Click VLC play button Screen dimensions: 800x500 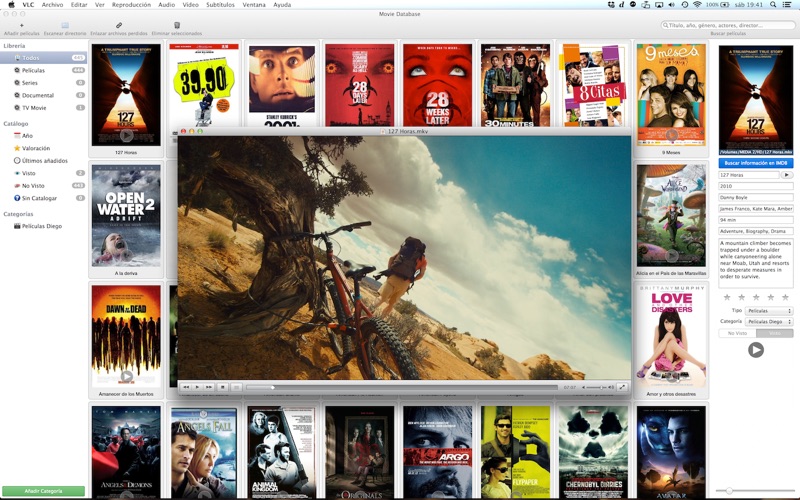click(197, 387)
